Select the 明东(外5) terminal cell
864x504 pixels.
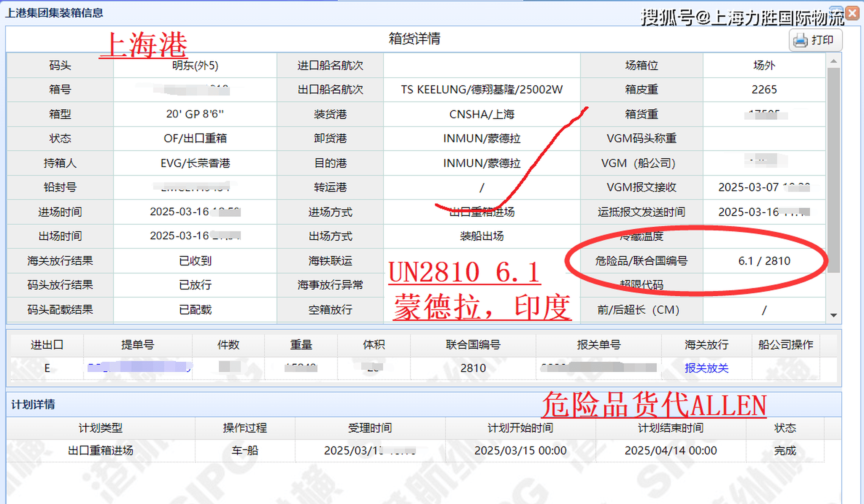click(195, 65)
